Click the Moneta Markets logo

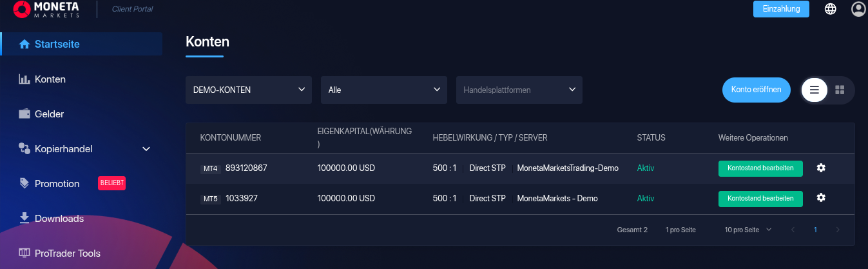[46, 9]
